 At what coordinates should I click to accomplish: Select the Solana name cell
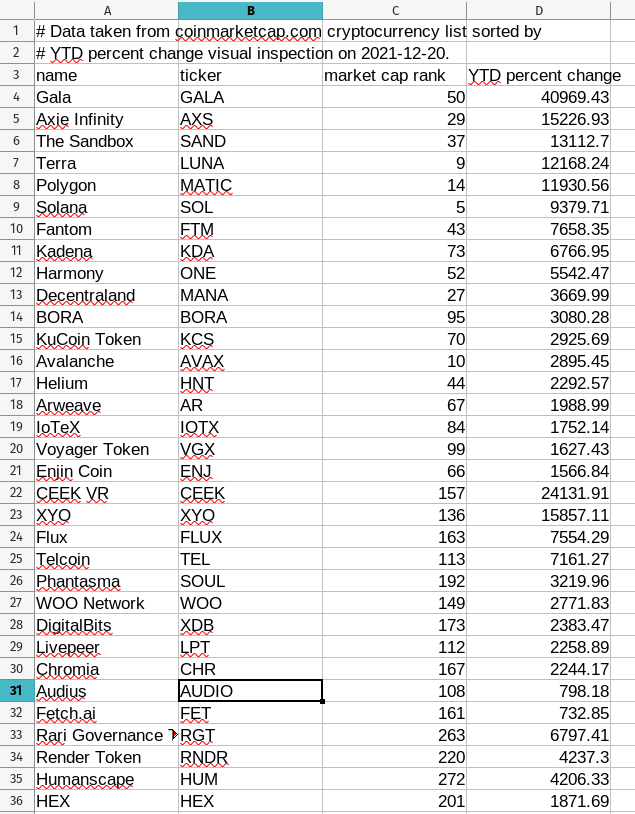pos(106,207)
